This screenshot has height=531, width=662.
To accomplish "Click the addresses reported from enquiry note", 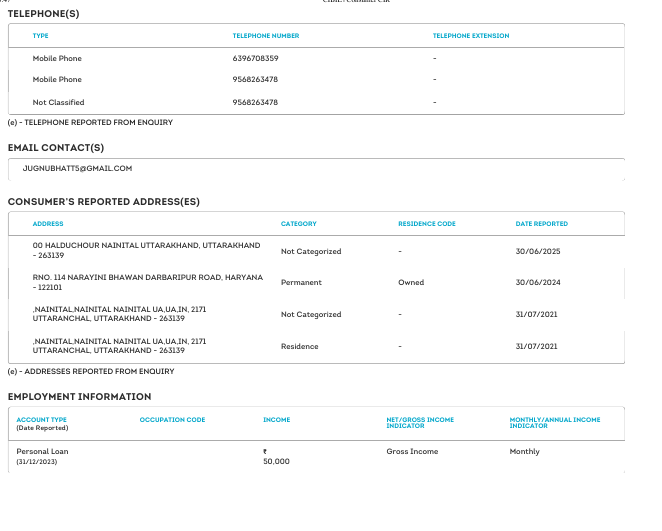I will 91,371.
